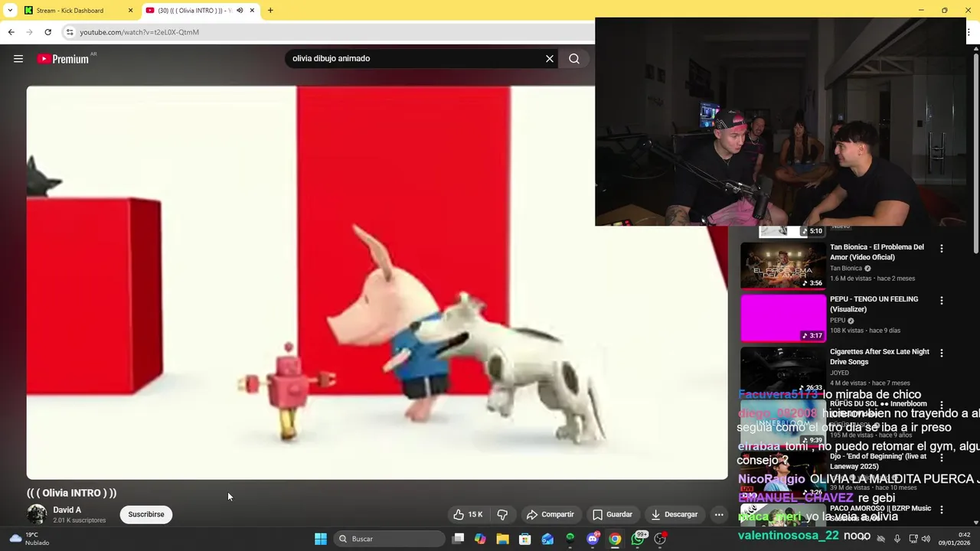Switch to Chrome on the taskbar

point(615,539)
